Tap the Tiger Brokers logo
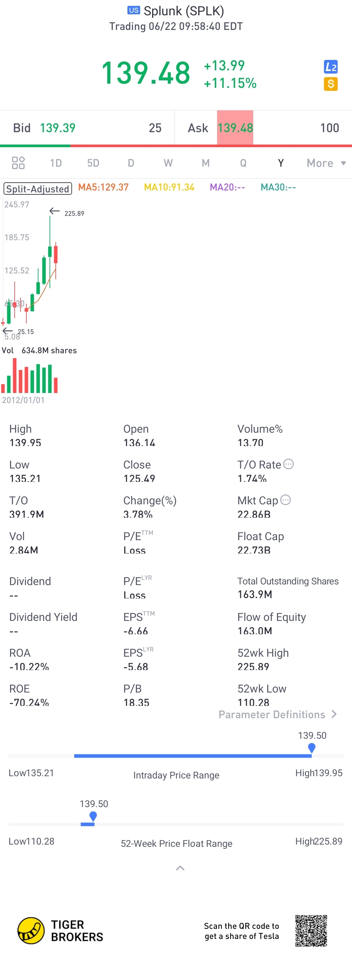Viewport: 352px width, 980px height. (31, 930)
